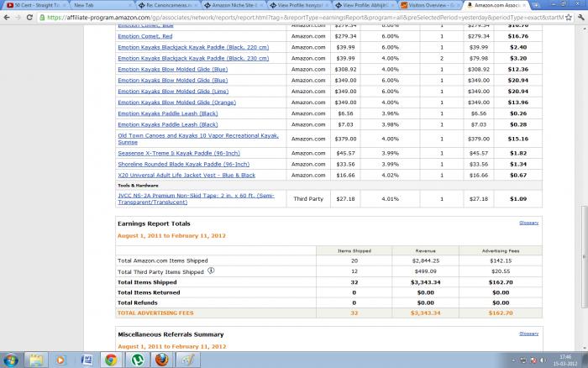The width and height of the screenshot is (588, 368).
Task: Switch to the Visitors Overview tab
Action: click(431, 5)
